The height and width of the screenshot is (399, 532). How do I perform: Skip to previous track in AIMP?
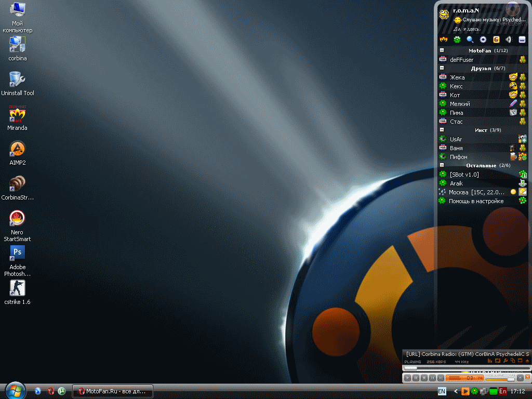click(x=432, y=378)
